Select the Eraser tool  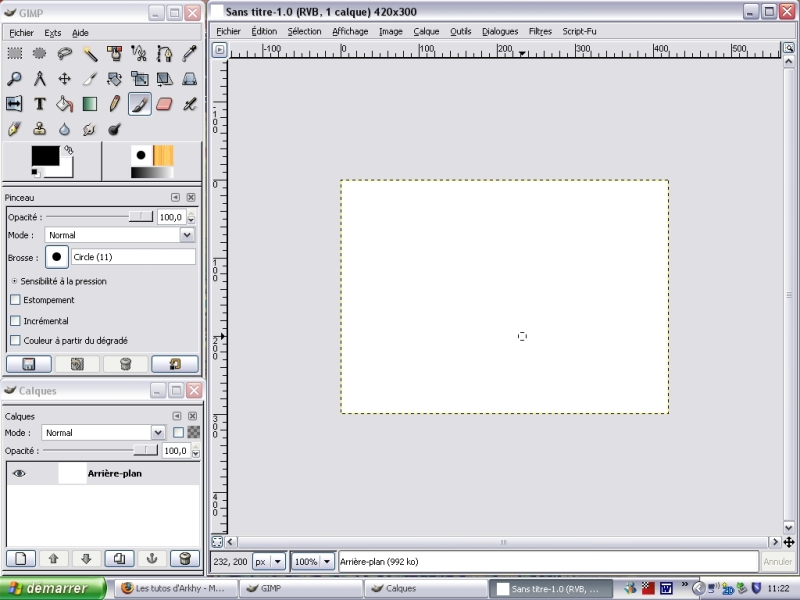point(164,104)
